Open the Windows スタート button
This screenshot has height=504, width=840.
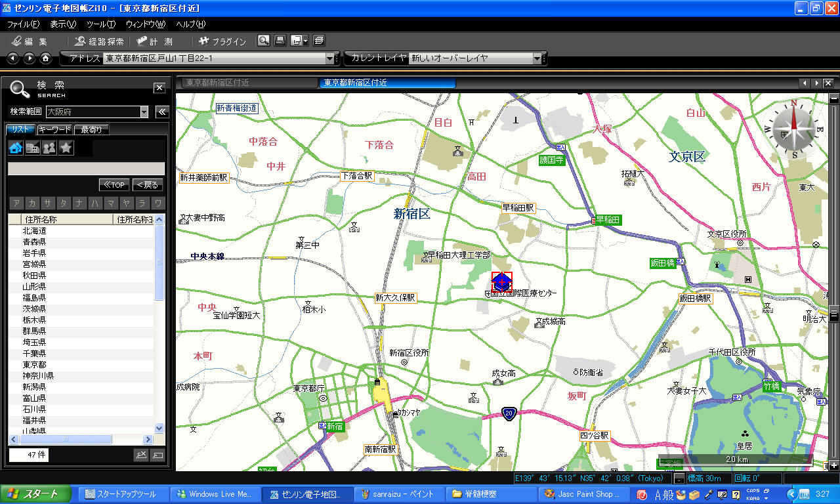(36, 494)
